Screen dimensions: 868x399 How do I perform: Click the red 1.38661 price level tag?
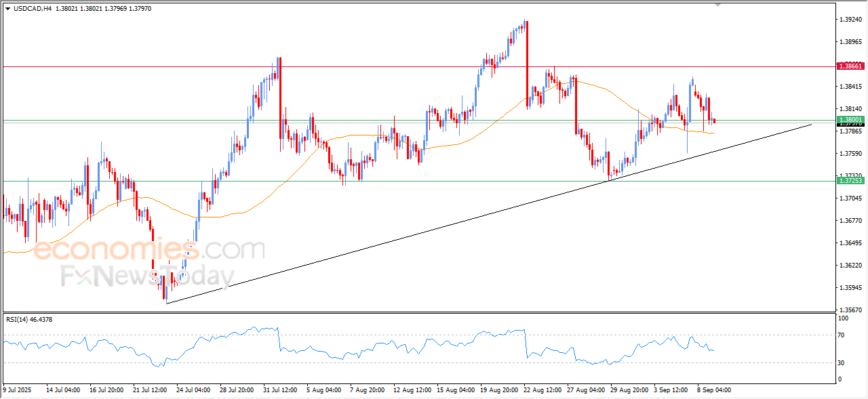coord(850,66)
